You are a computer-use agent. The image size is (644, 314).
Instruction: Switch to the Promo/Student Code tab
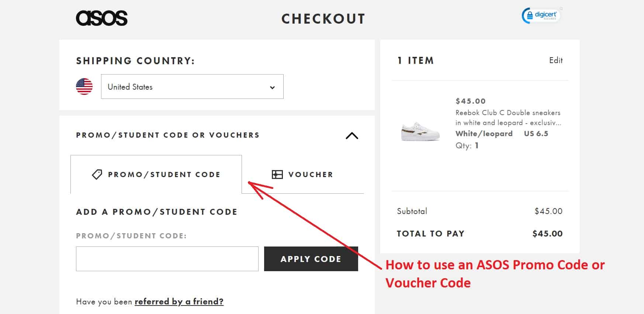(x=156, y=175)
